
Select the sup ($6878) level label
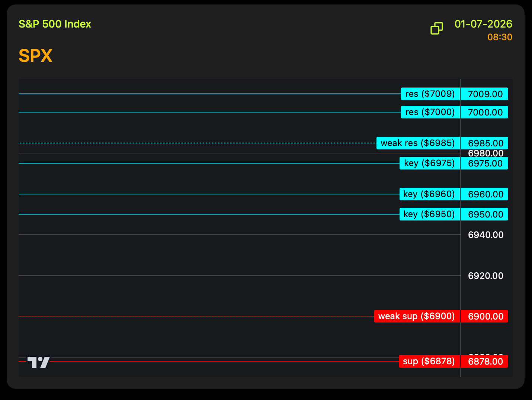(429, 361)
